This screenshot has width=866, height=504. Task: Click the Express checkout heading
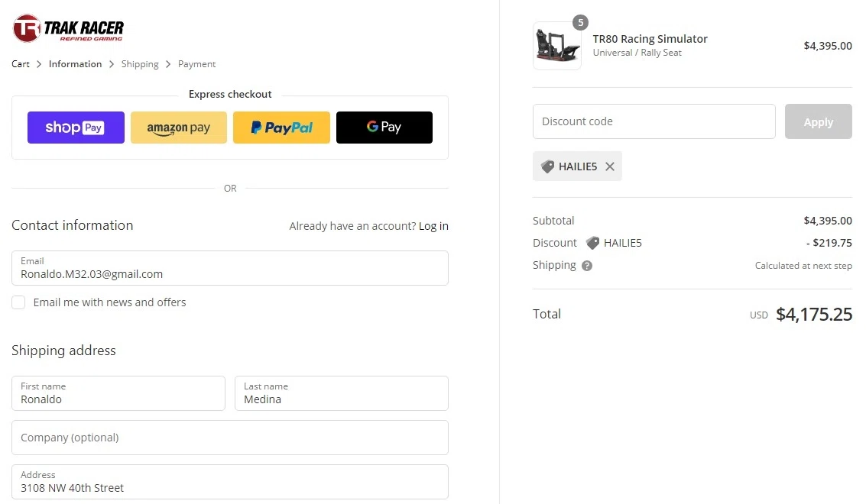[x=230, y=95]
